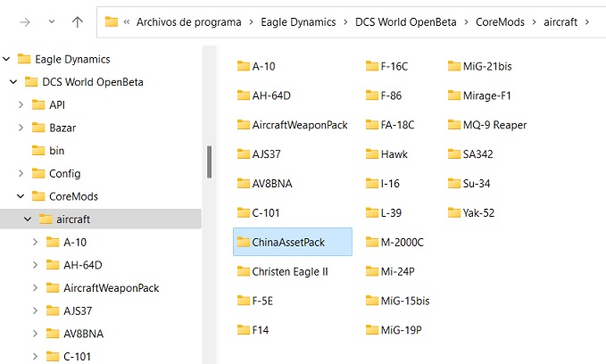Collapse the CoreMods tree node

pyautogui.click(x=21, y=196)
